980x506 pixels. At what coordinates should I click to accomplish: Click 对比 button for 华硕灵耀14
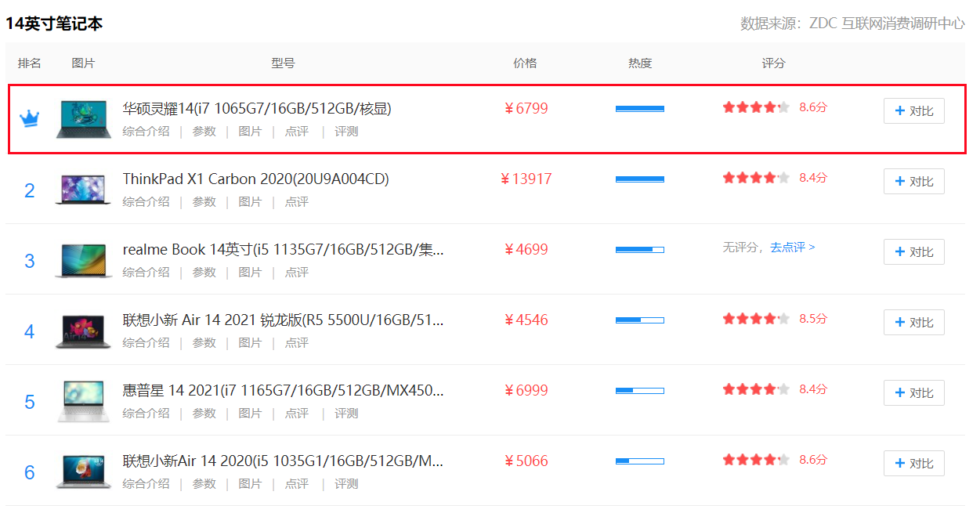(913, 111)
